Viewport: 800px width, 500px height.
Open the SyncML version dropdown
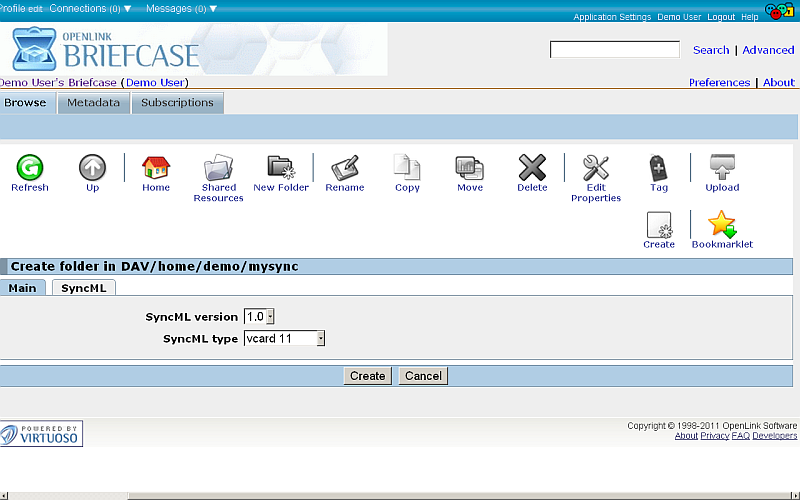pyautogui.click(x=259, y=317)
